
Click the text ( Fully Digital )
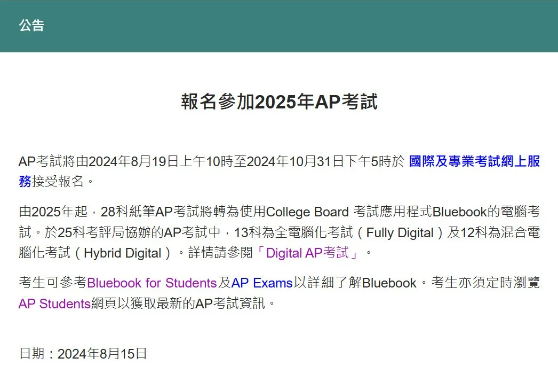tap(400, 233)
